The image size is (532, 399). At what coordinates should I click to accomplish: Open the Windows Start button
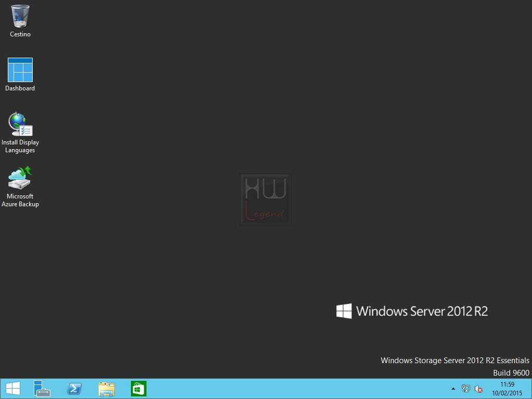13,389
